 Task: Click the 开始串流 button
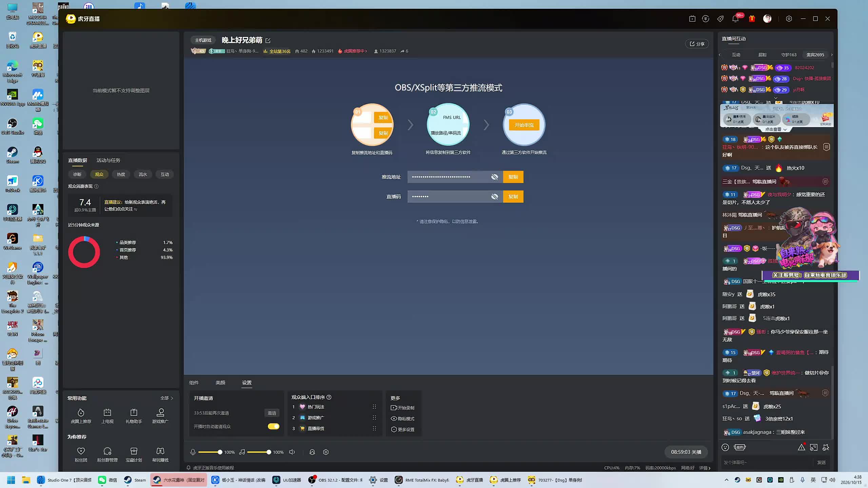pos(524,125)
